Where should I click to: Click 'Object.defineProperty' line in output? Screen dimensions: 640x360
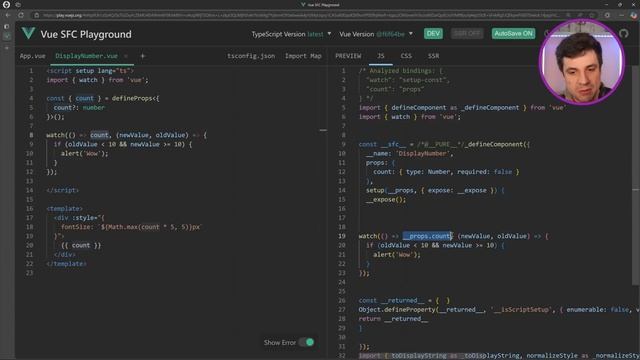499,310
